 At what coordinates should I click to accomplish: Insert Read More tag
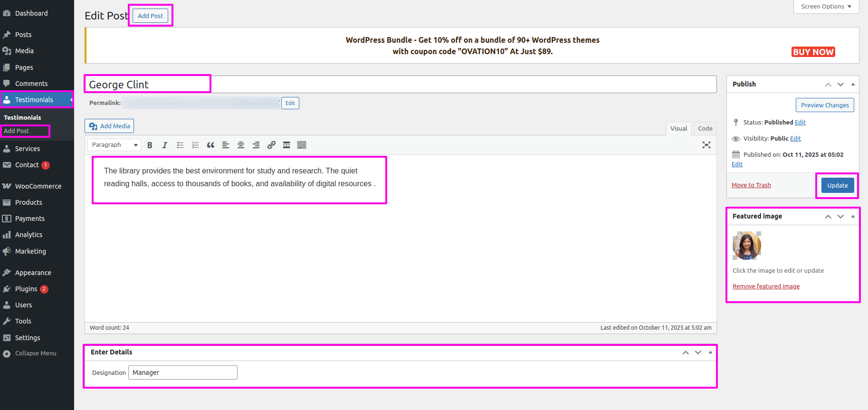286,145
